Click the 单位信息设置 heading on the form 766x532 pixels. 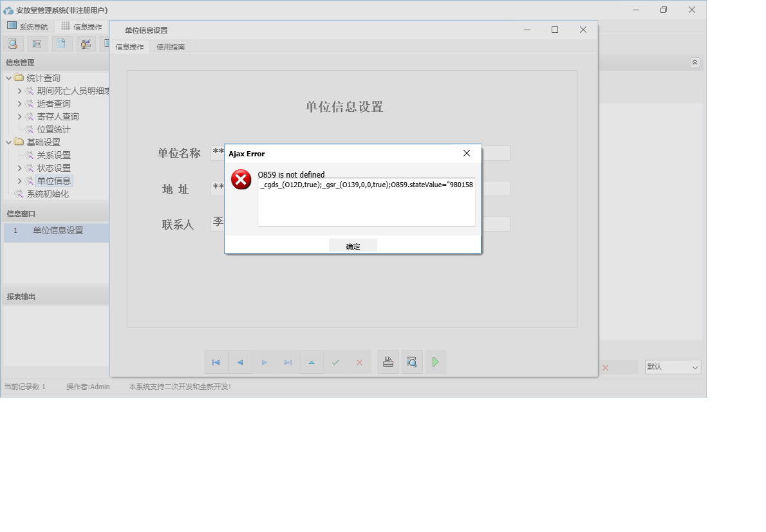click(344, 107)
